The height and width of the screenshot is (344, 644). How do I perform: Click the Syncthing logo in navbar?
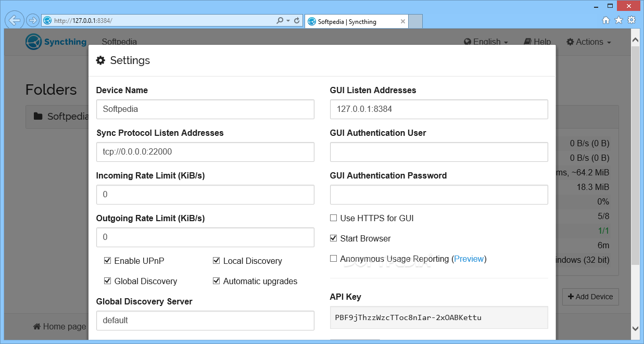(x=56, y=42)
